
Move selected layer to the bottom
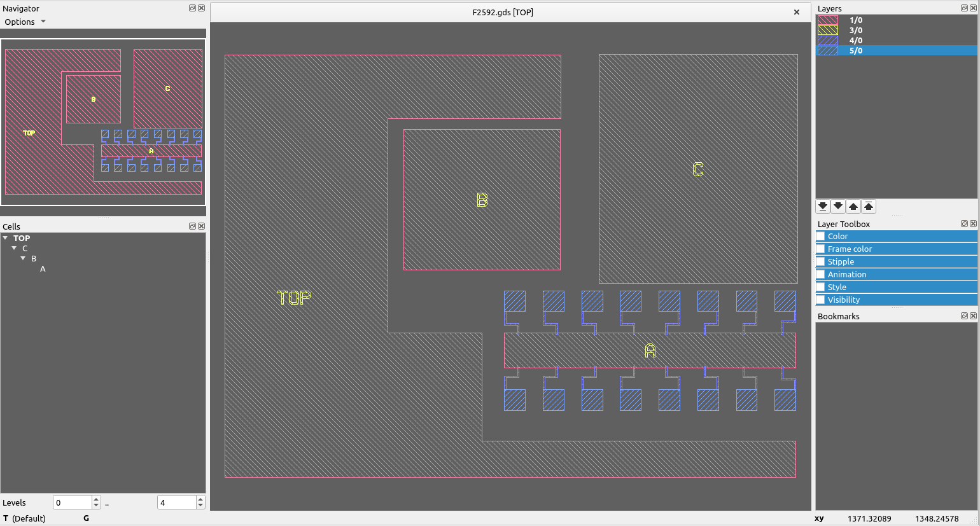click(823, 206)
